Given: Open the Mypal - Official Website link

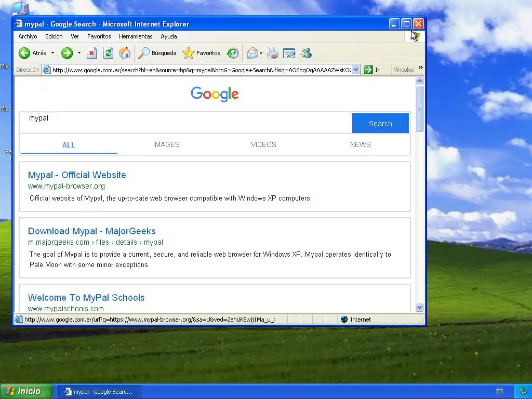Looking at the screenshot, I should pos(77,175).
